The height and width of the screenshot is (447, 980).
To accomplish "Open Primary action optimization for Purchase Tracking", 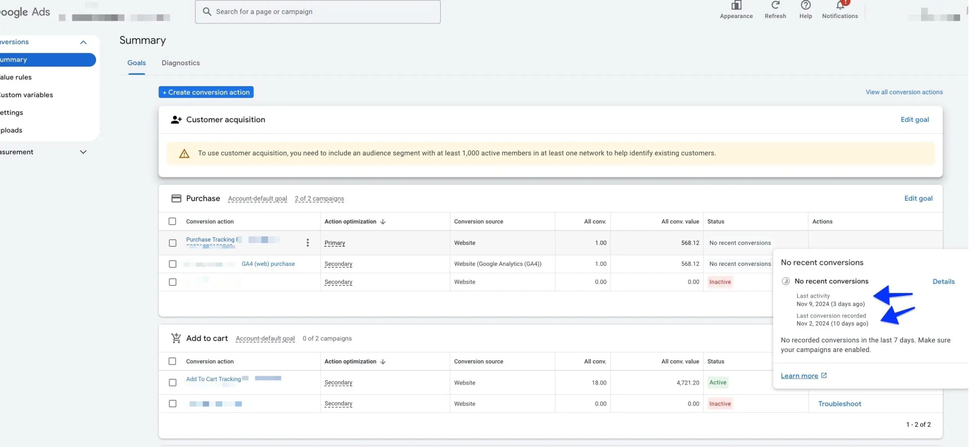I will (x=335, y=243).
